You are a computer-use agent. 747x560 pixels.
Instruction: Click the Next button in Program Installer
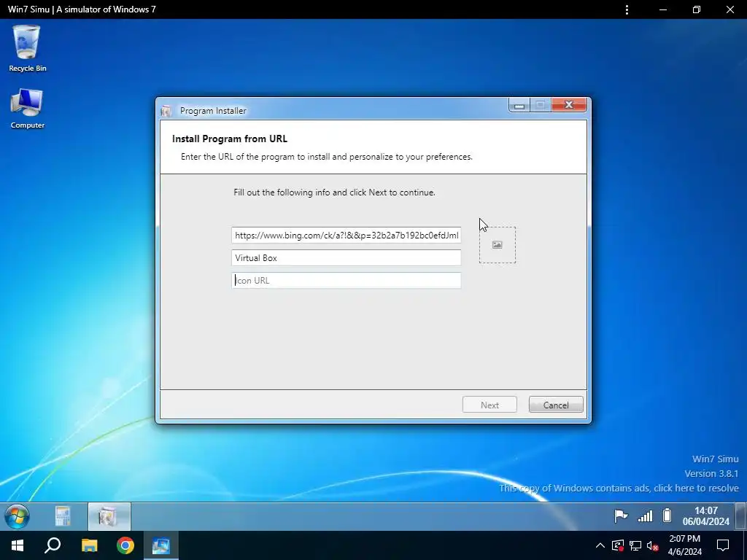pyautogui.click(x=489, y=405)
